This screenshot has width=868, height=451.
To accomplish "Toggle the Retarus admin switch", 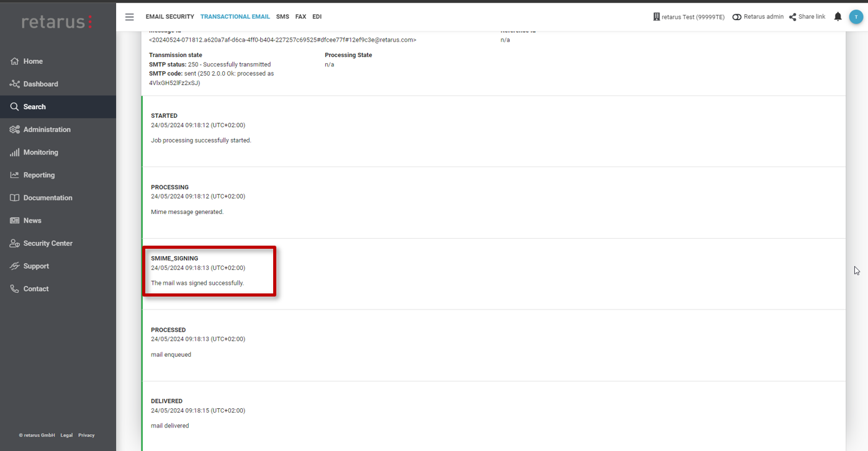I will click(x=736, y=16).
